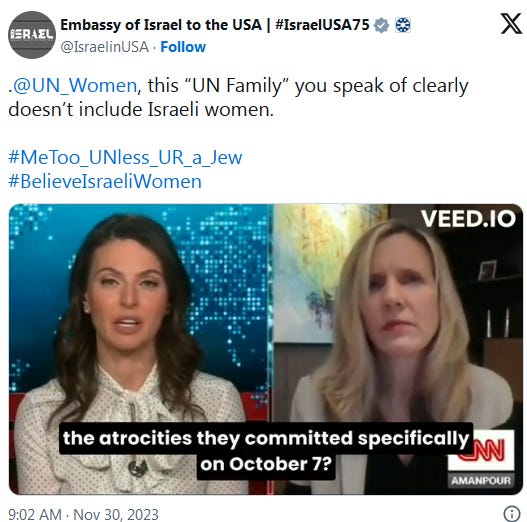This screenshot has height=522, width=527.
Task: Open the Embassy of Israel display name
Action: pyautogui.click(x=161, y=25)
